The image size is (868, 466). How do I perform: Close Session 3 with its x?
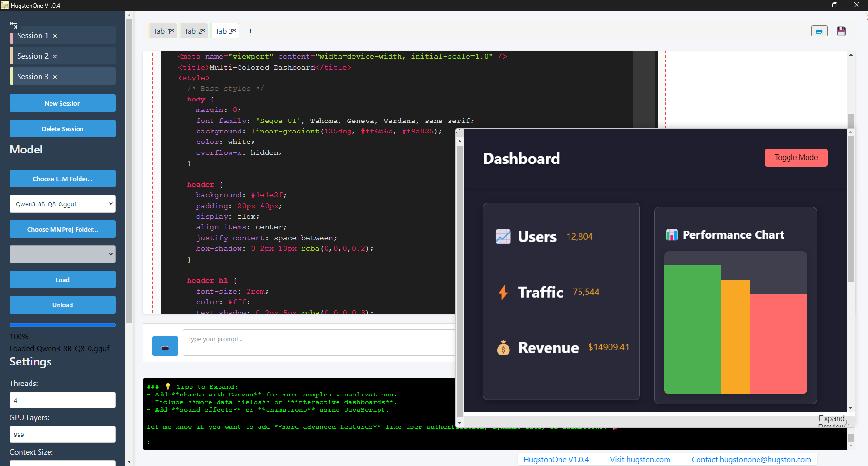(x=55, y=77)
